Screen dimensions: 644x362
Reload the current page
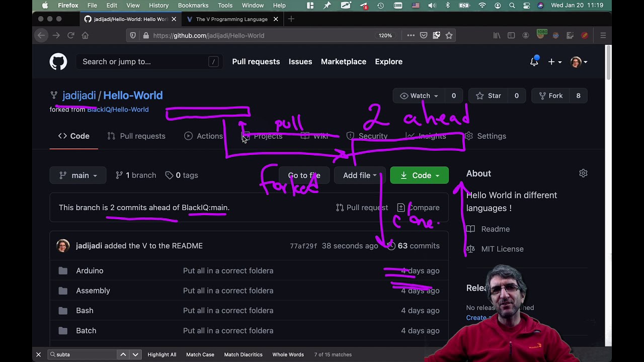tap(71, 35)
